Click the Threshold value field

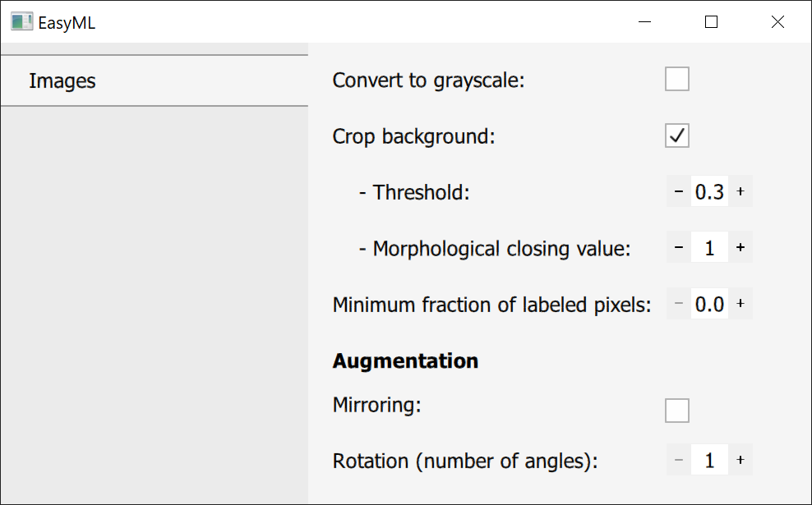pos(709,191)
